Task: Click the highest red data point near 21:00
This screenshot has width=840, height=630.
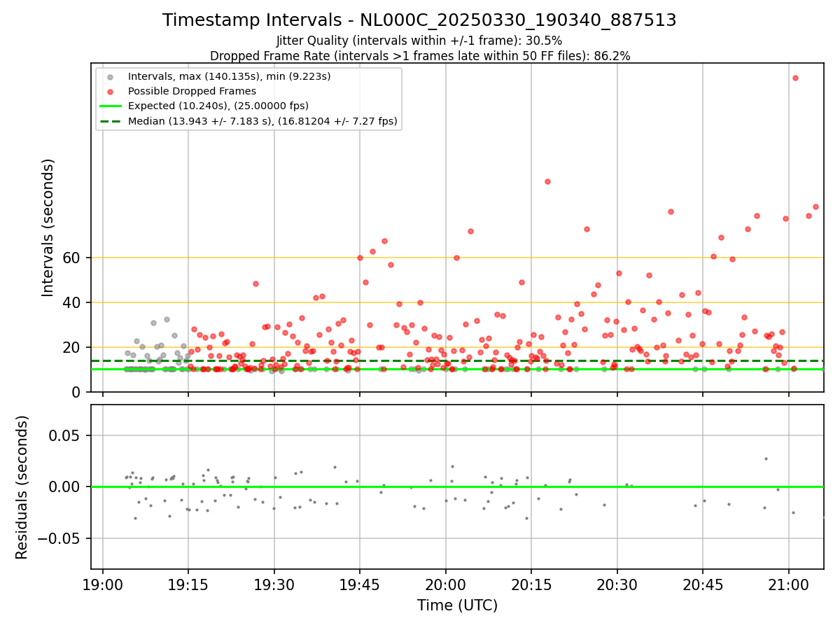Action: tap(795, 78)
